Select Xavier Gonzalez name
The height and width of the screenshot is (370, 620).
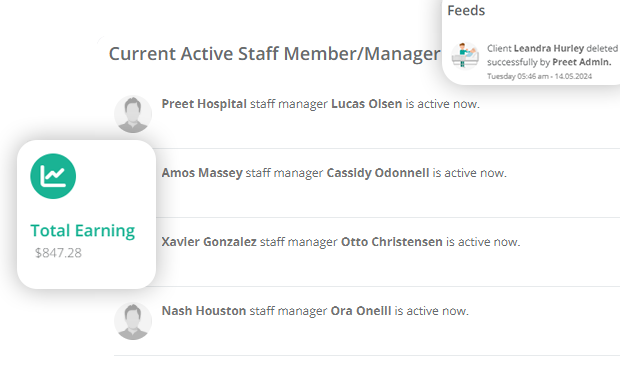tap(209, 242)
